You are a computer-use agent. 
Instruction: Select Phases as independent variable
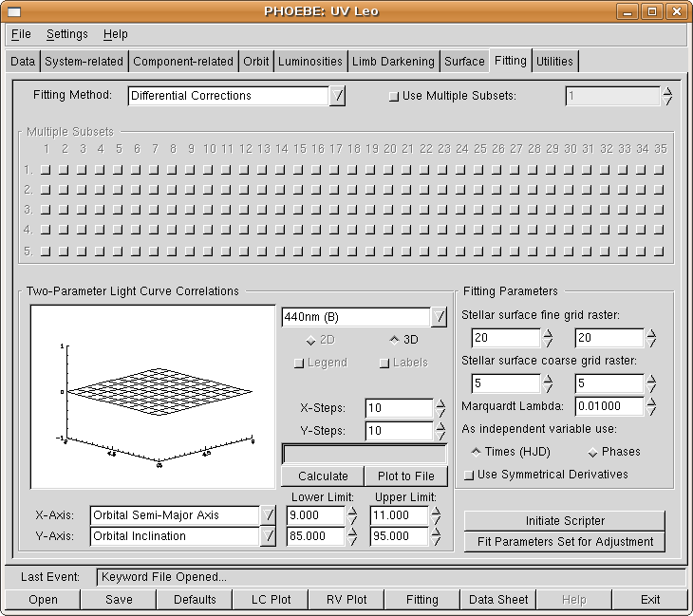pyautogui.click(x=593, y=452)
